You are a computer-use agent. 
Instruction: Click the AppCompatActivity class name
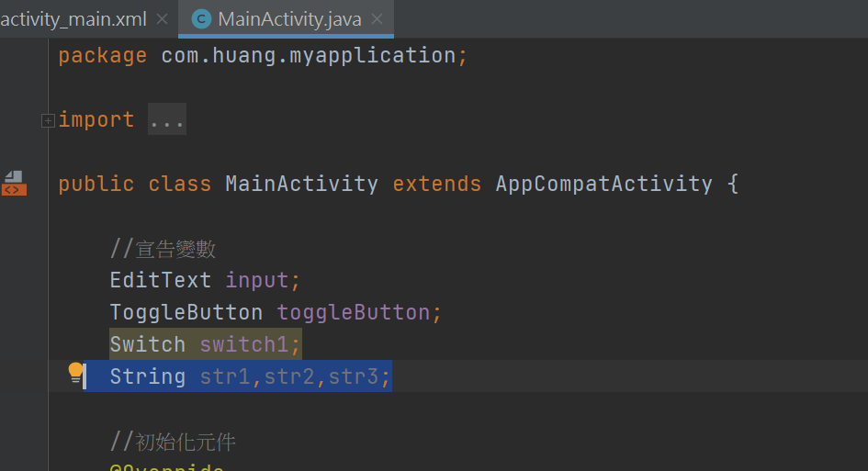tap(604, 184)
